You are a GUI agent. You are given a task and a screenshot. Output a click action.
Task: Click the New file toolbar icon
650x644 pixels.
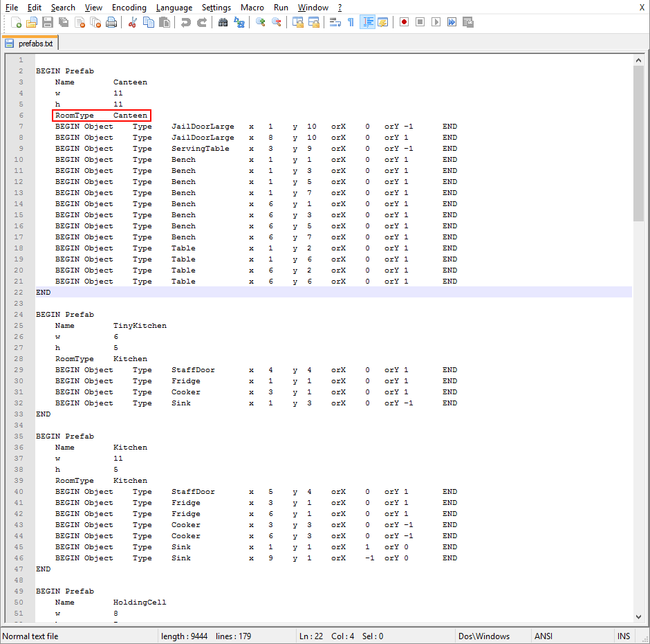(16, 22)
